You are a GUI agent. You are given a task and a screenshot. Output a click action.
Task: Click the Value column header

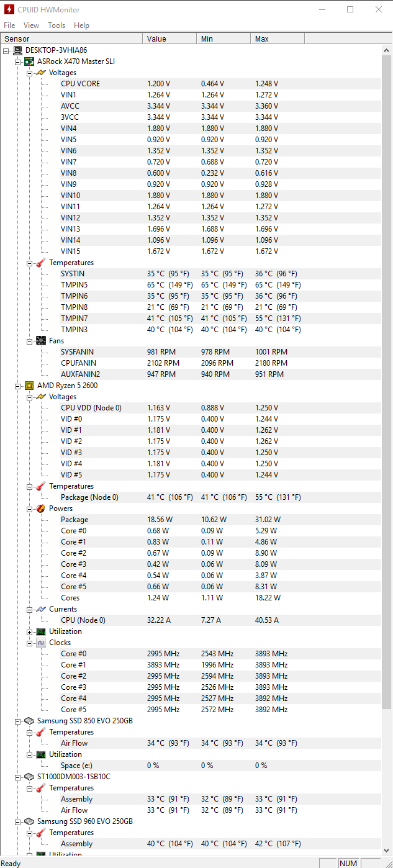pos(169,38)
